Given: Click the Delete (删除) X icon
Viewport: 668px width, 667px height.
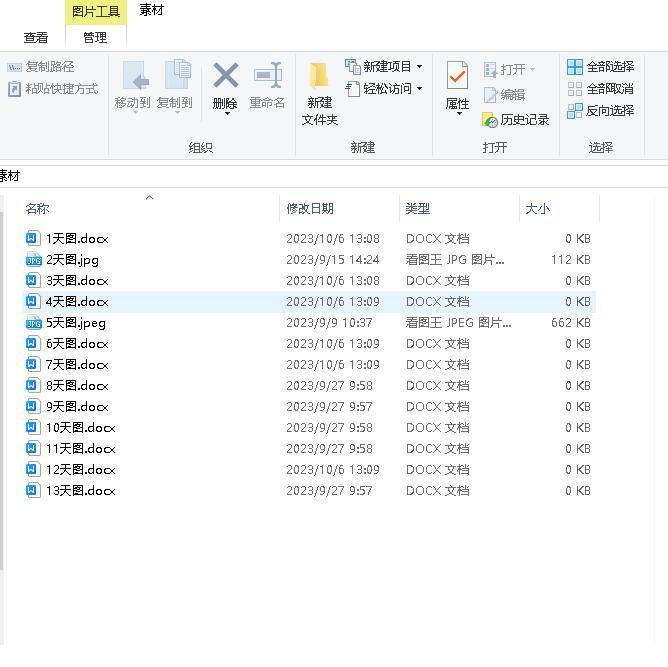Looking at the screenshot, I should click(225, 75).
